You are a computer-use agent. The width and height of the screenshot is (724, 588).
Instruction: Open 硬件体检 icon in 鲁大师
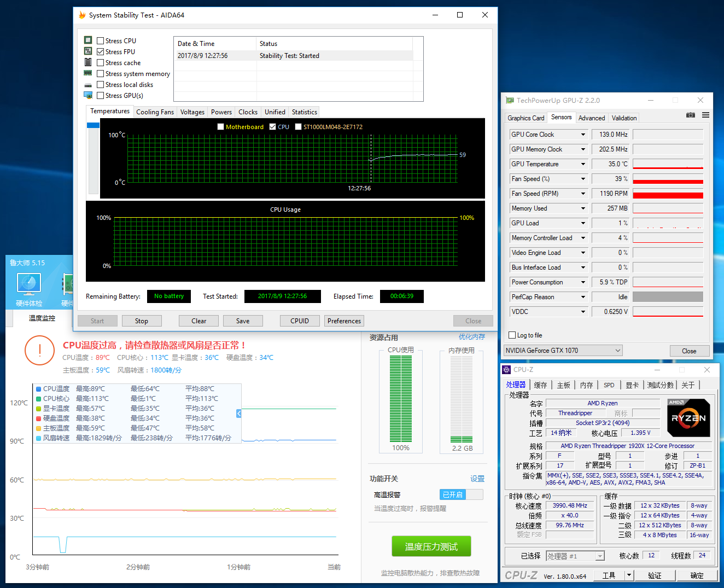(x=29, y=290)
